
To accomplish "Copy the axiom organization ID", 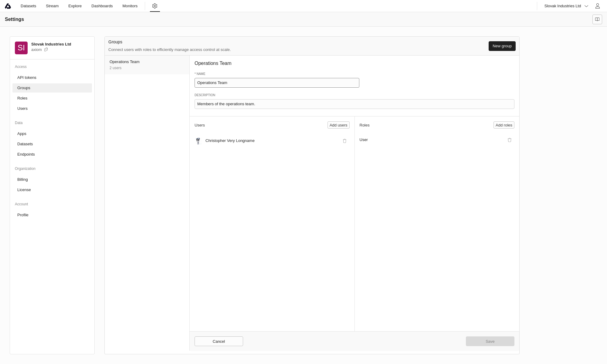I will coord(46,50).
